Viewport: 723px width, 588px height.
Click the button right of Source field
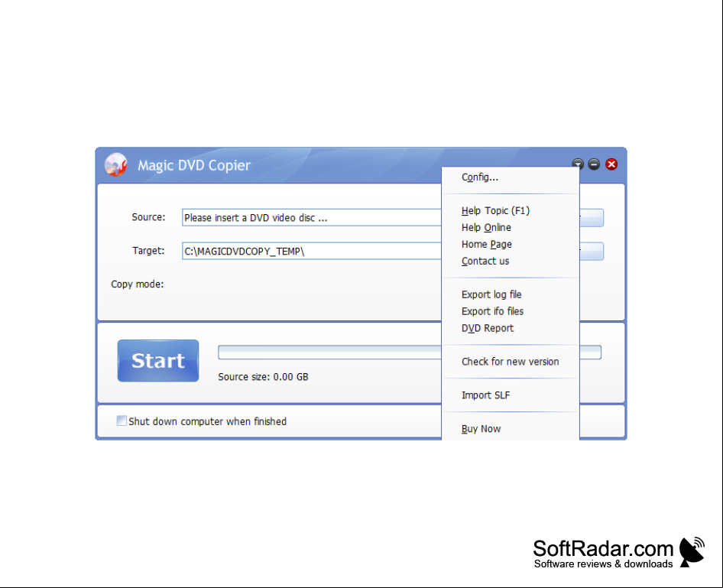(x=591, y=218)
